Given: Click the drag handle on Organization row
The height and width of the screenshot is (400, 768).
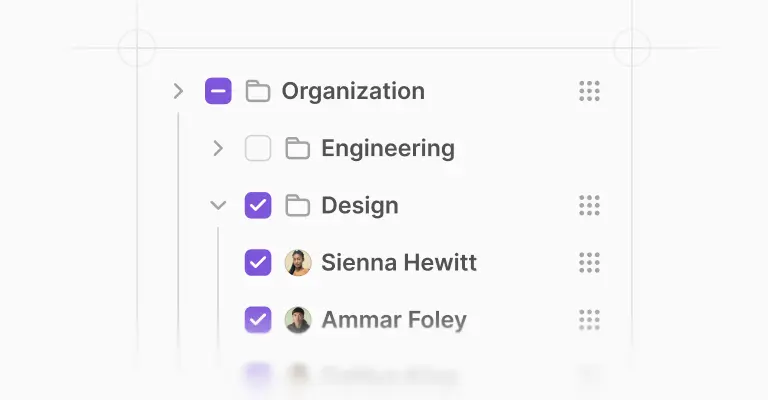Looking at the screenshot, I should click(x=589, y=92).
